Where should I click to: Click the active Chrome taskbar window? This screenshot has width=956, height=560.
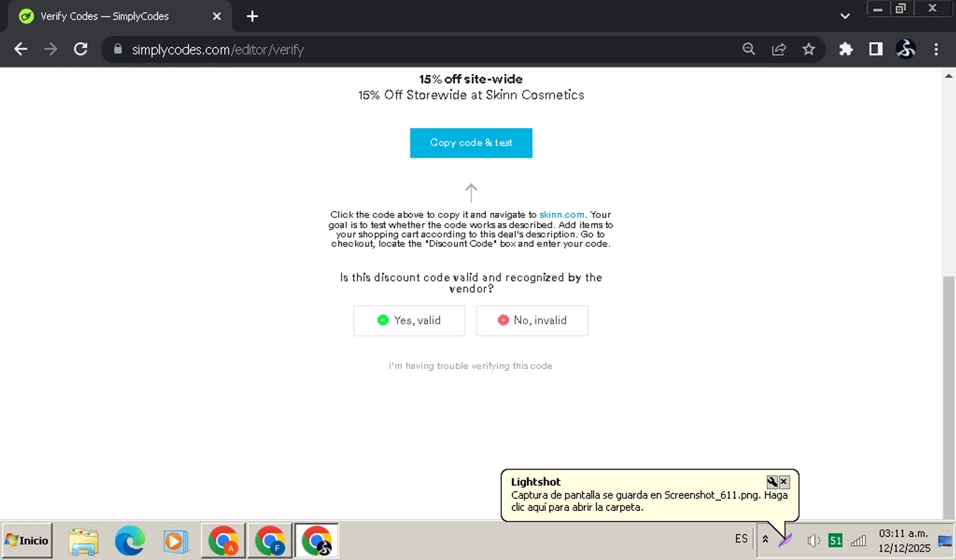point(317,541)
